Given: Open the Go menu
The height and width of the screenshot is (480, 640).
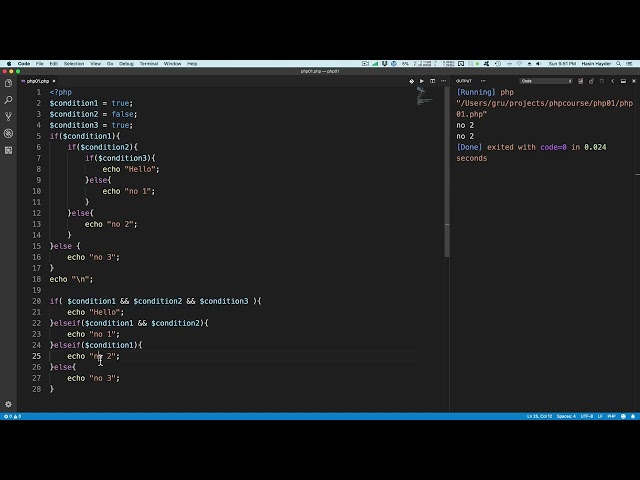Looking at the screenshot, I should (x=110, y=64).
